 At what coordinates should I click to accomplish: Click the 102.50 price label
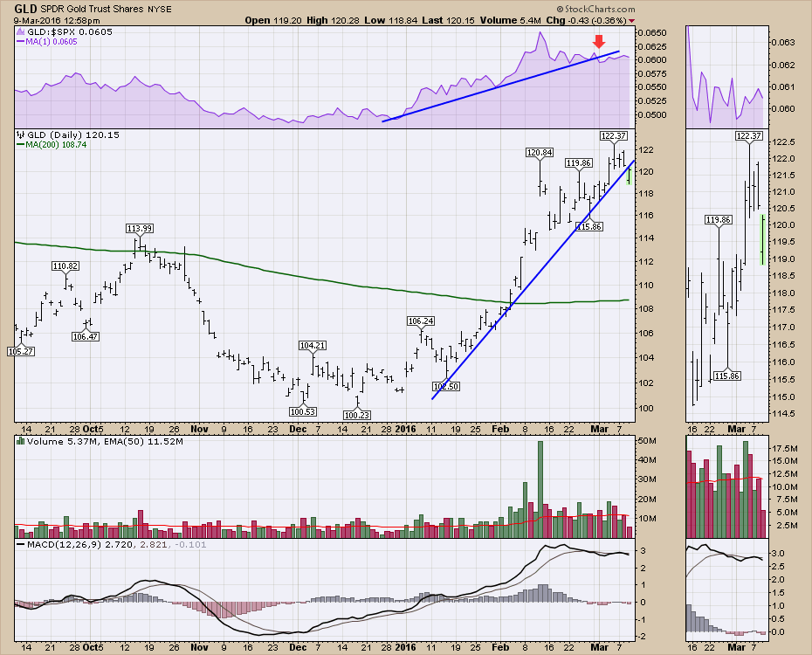coord(446,386)
